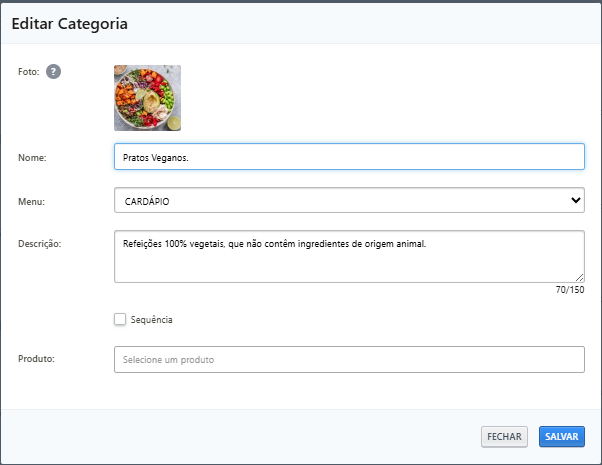Grab the description textarea resize handle
This screenshot has width=602, height=465.
click(x=580, y=278)
